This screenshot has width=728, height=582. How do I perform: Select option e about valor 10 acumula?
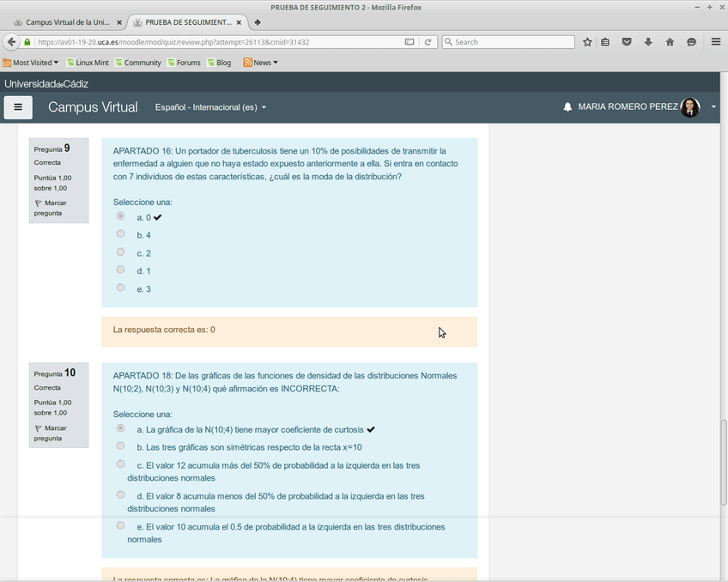tap(121, 525)
